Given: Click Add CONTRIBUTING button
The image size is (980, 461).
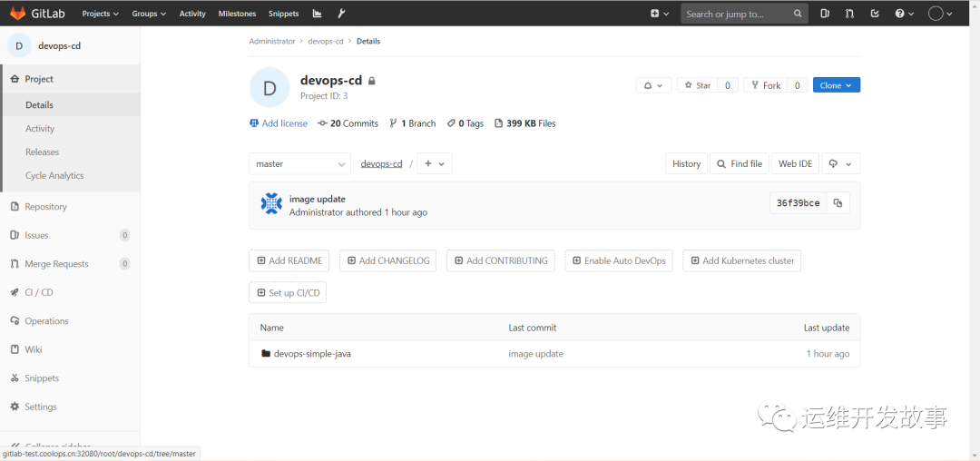Looking at the screenshot, I should pyautogui.click(x=501, y=260).
